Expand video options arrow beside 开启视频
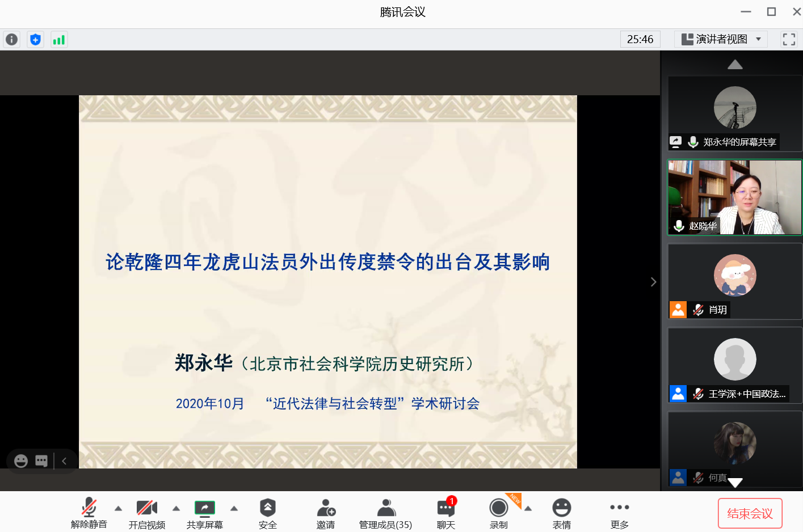The width and height of the screenshot is (803, 532). pos(176,508)
